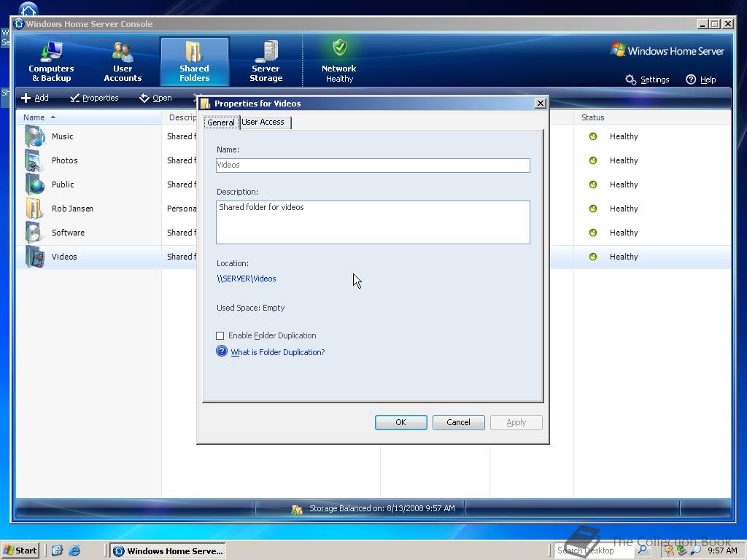Click the Used Space: Empty text
747x560 pixels.
click(251, 308)
